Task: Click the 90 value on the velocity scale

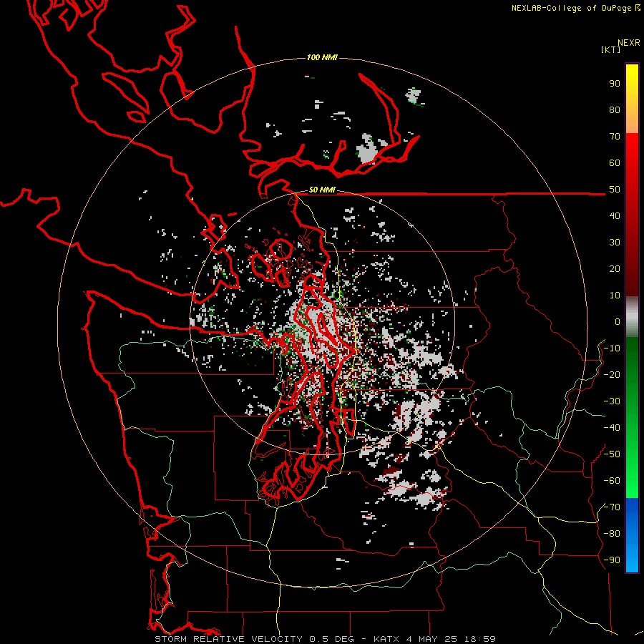Action: [615, 84]
